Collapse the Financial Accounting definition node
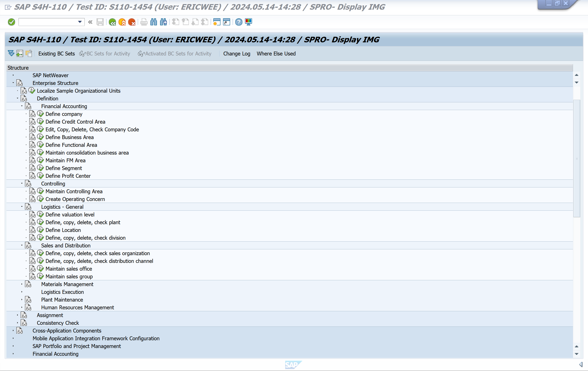Screen dimensions: 588x371 (22, 106)
